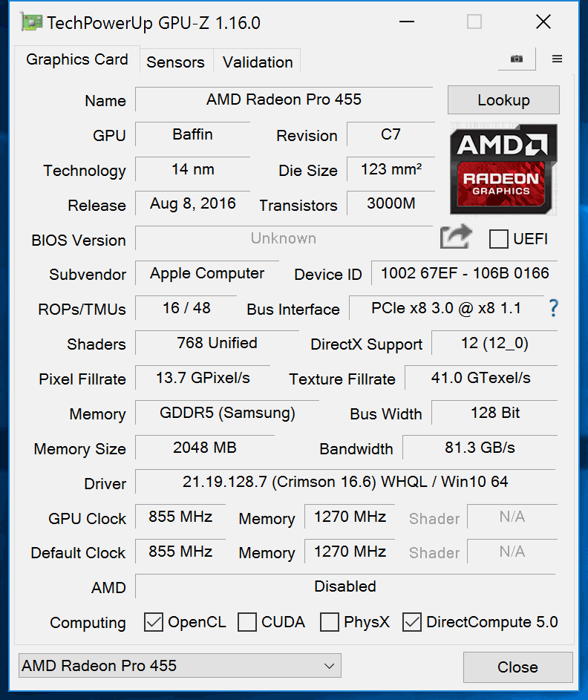Open the AMD Radeon Pro 455 dropdown
The height and width of the screenshot is (700, 588).
180,666
